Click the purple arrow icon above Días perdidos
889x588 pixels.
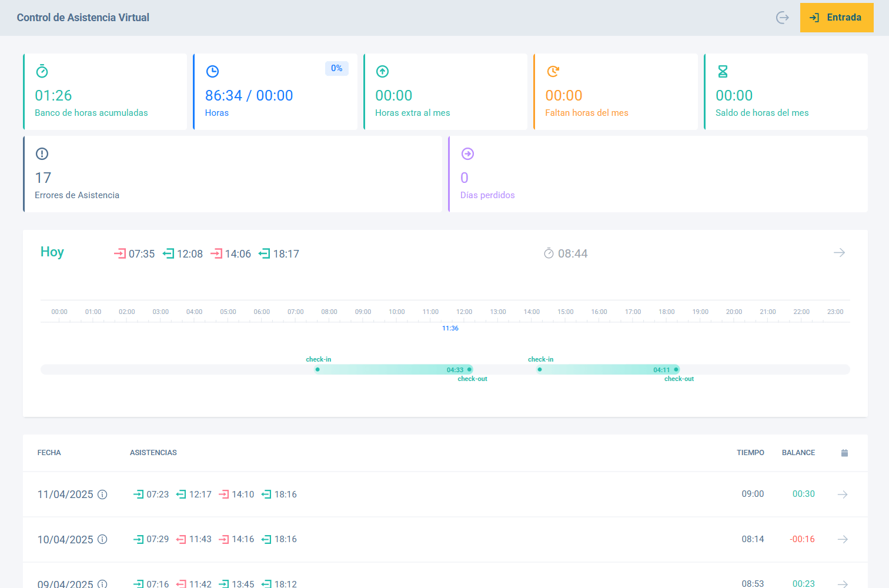[467, 154]
